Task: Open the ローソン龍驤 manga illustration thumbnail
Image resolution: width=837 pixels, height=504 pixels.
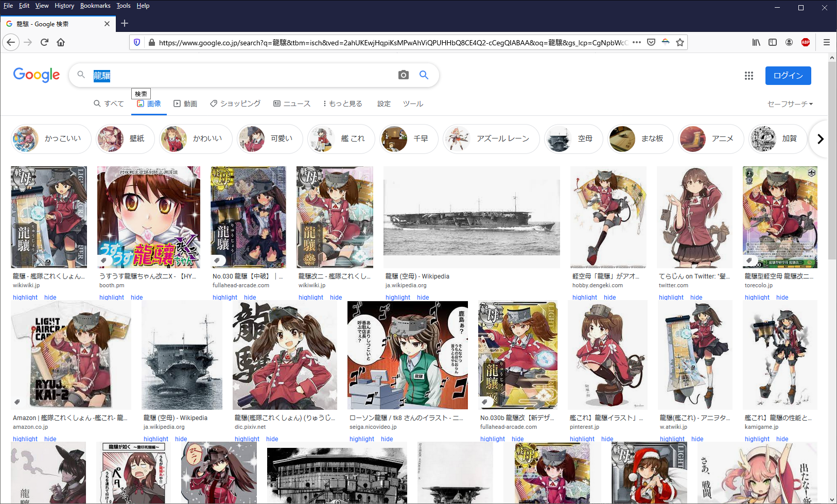Action: pyautogui.click(x=408, y=355)
